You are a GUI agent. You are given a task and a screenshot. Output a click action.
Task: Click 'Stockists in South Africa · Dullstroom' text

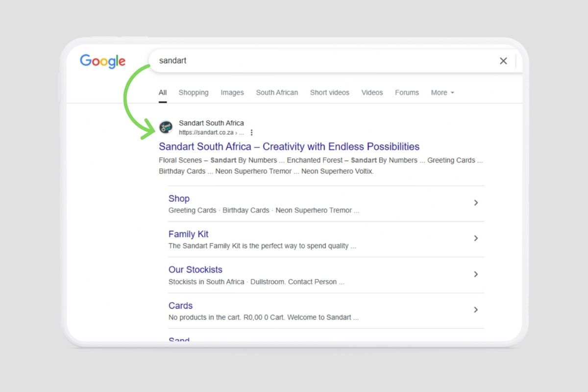pos(227,282)
